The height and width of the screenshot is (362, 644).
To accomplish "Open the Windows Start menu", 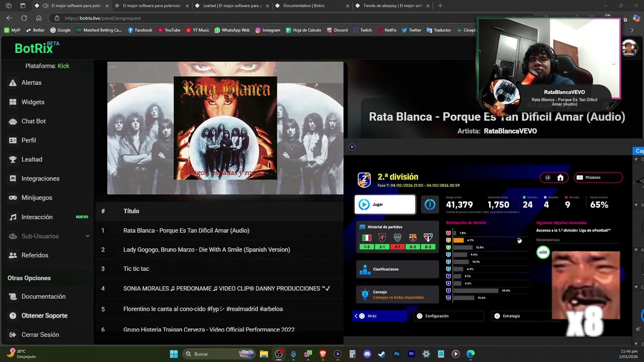I will pyautogui.click(x=174, y=354).
